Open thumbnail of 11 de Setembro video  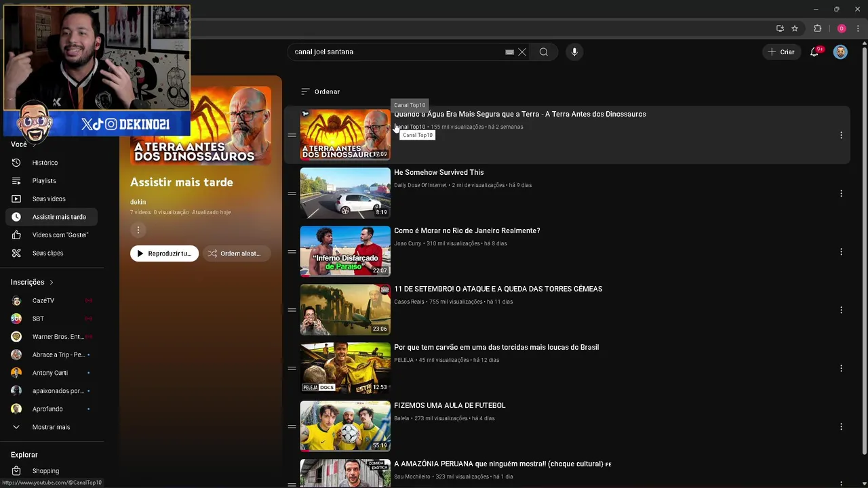tap(345, 310)
